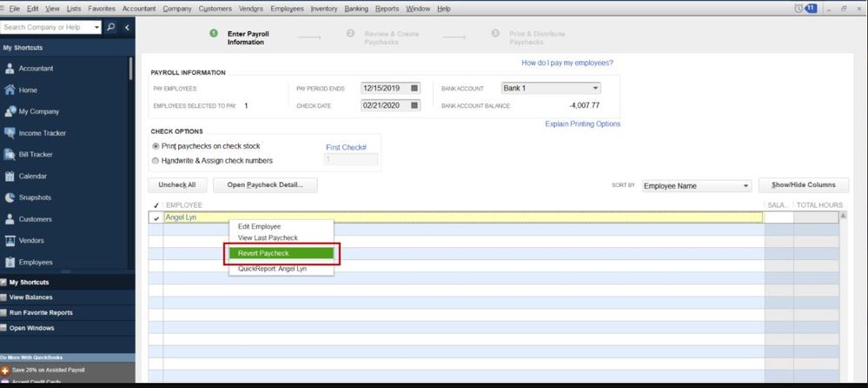Collapse the left shortcuts pane arrow
The height and width of the screenshot is (388, 868).
tap(127, 27)
